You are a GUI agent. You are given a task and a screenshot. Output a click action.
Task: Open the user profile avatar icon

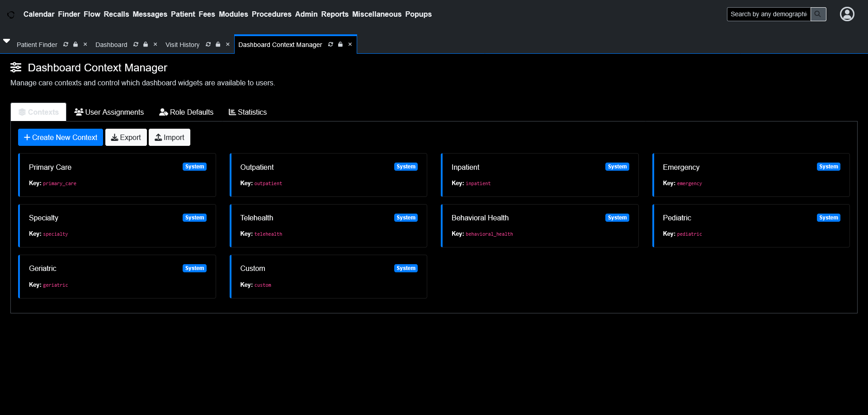pyautogui.click(x=847, y=14)
